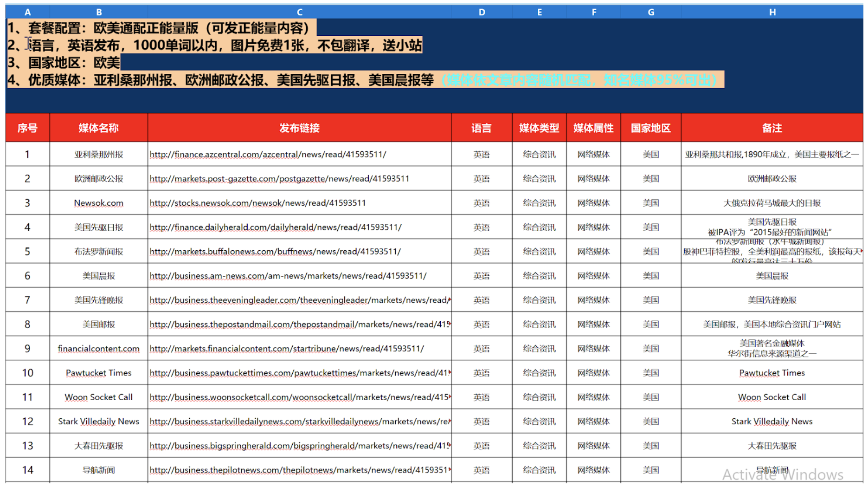Click the 综合资讯 cell in row 3
This screenshot has height=487, width=868.
[x=540, y=203]
